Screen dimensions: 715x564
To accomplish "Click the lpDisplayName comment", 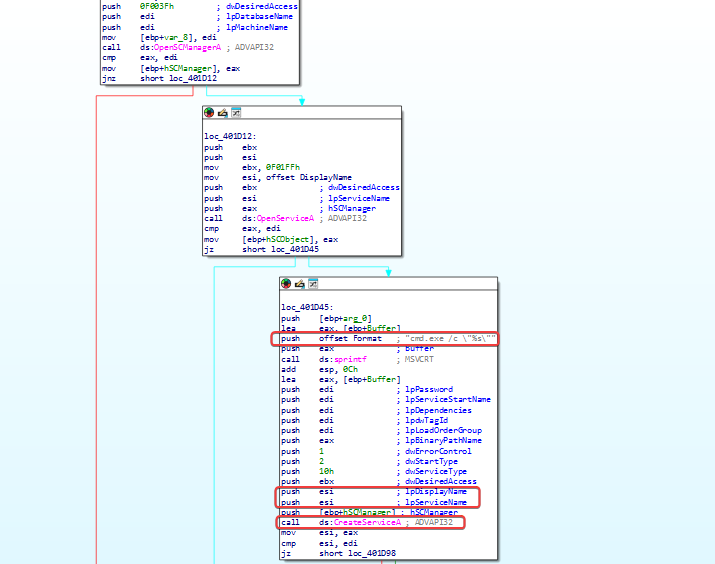I will pos(436,492).
